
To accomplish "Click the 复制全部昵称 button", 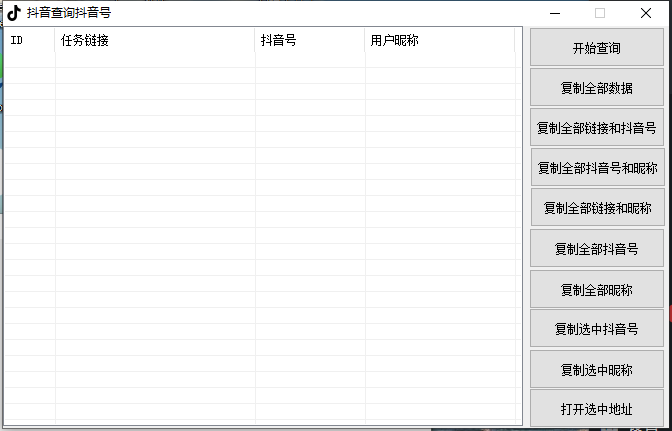I will (596, 290).
